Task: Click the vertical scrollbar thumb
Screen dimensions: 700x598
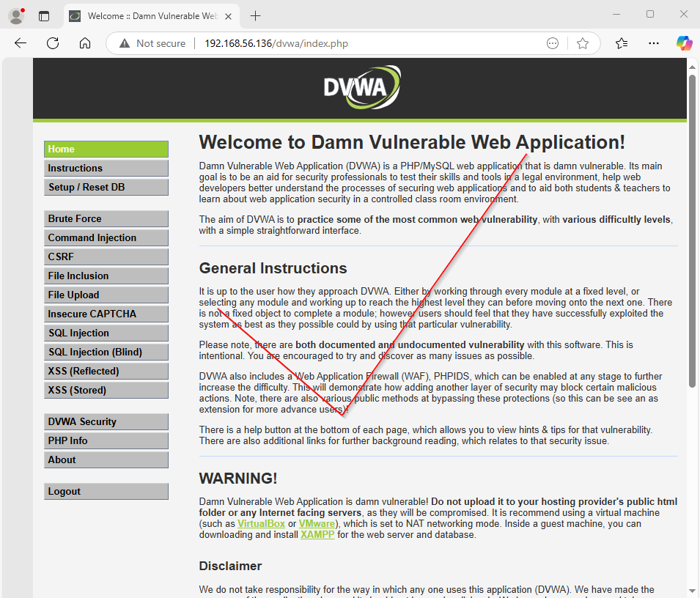Action: pyautogui.click(x=692, y=231)
